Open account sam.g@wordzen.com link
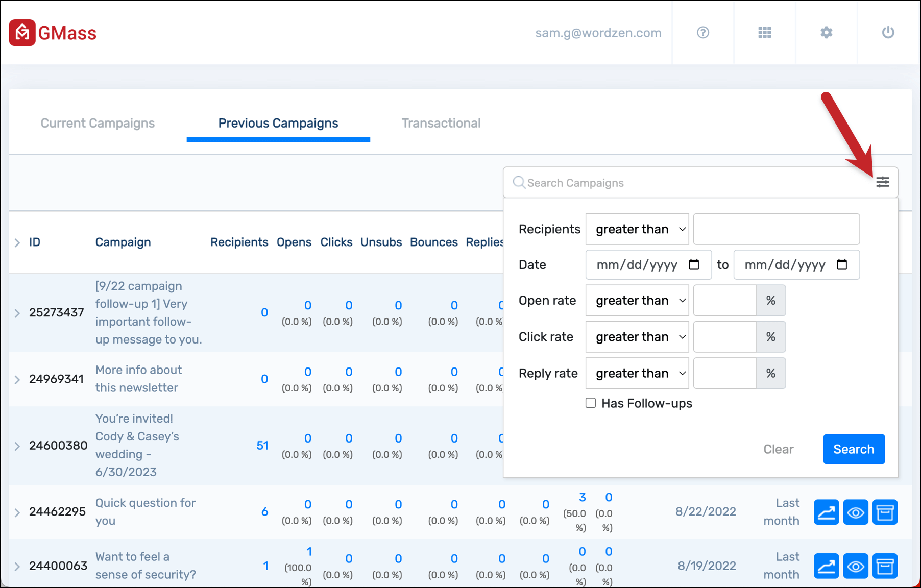This screenshot has width=921, height=588. 598,33
